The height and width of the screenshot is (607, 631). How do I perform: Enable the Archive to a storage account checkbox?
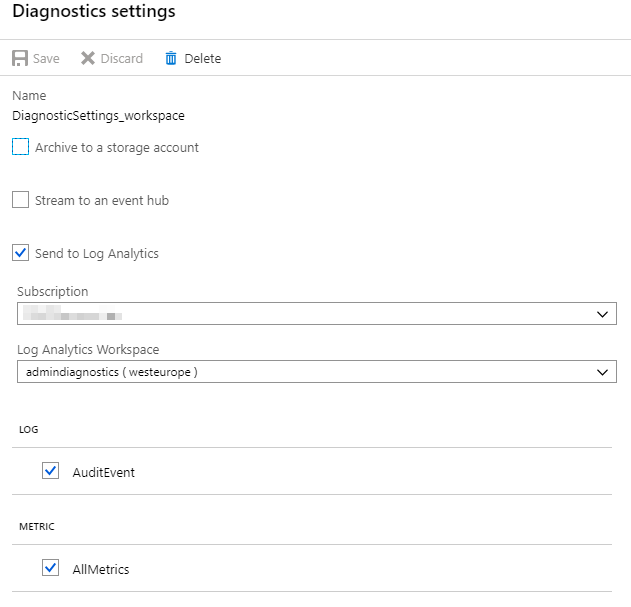[x=21, y=147]
